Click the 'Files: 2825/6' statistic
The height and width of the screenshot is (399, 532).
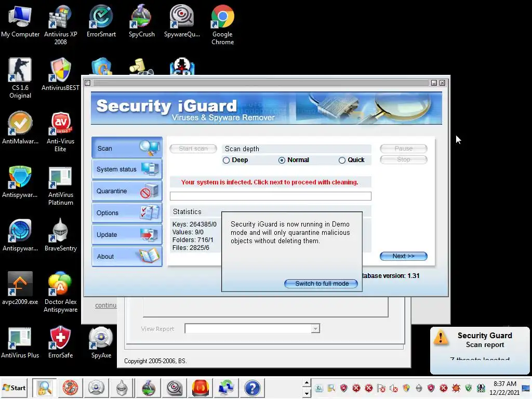(191, 248)
